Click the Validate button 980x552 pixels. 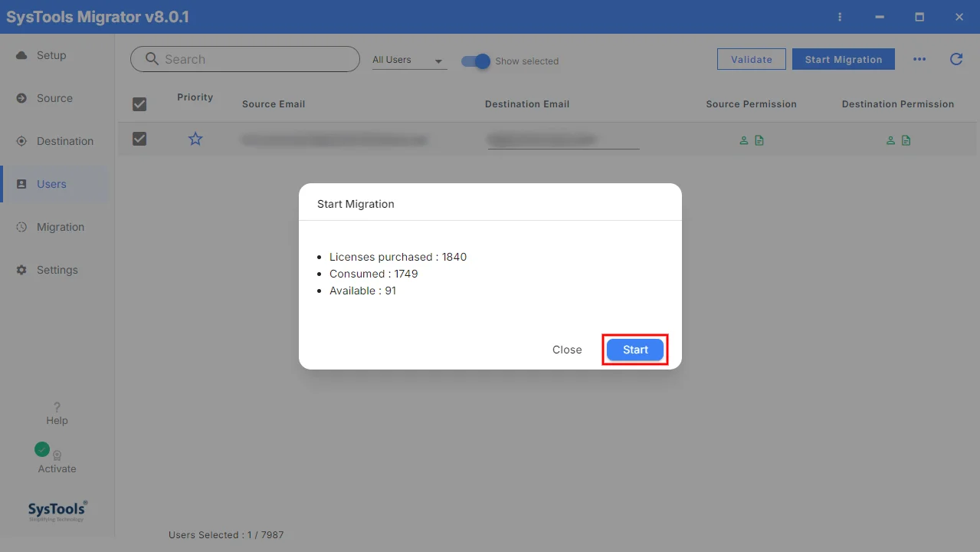point(751,59)
